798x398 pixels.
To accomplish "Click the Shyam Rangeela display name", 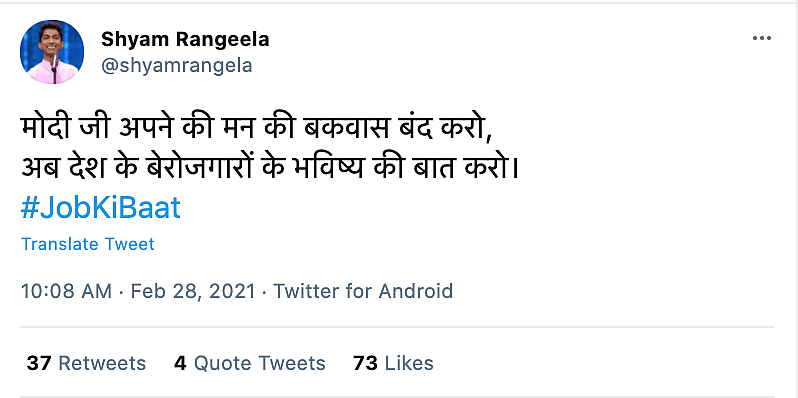I will tap(185, 39).
